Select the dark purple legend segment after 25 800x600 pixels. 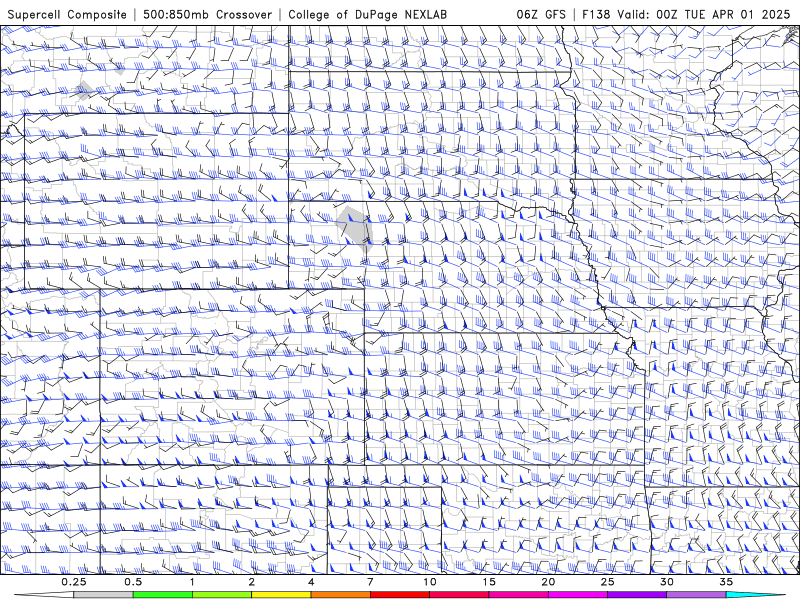tap(637, 595)
